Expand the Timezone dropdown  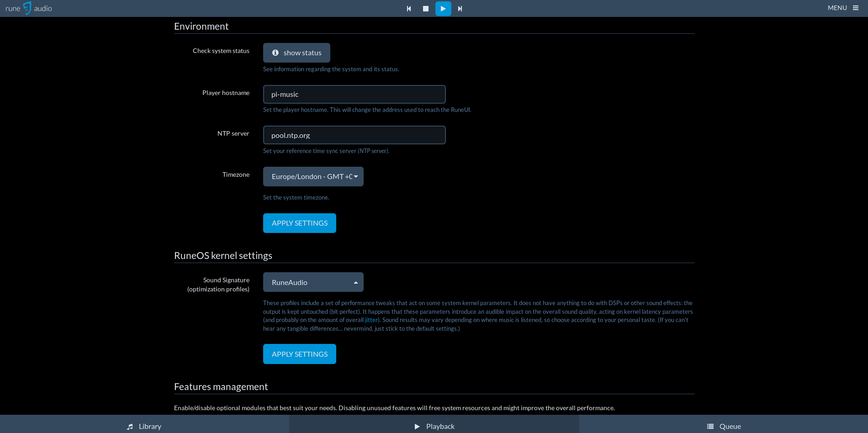[313, 177]
